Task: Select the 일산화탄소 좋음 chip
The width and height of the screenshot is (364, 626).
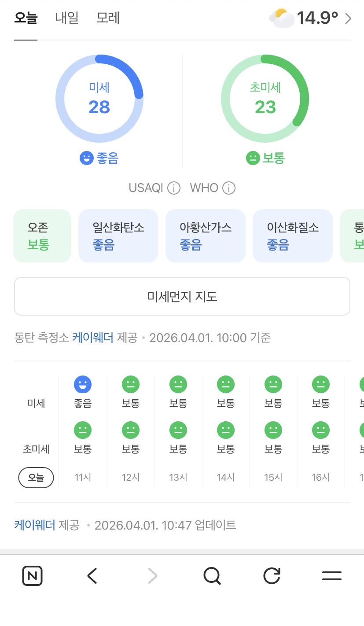Action: [x=118, y=236]
